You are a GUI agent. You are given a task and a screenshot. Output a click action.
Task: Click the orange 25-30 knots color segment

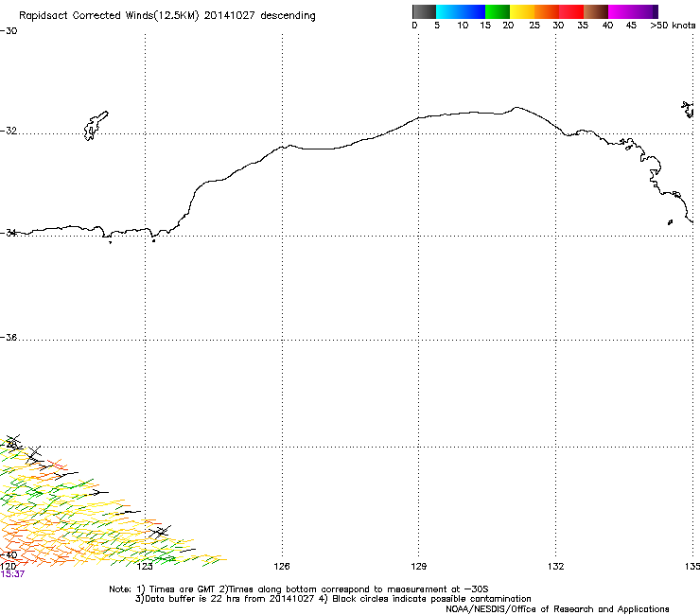coord(547,11)
